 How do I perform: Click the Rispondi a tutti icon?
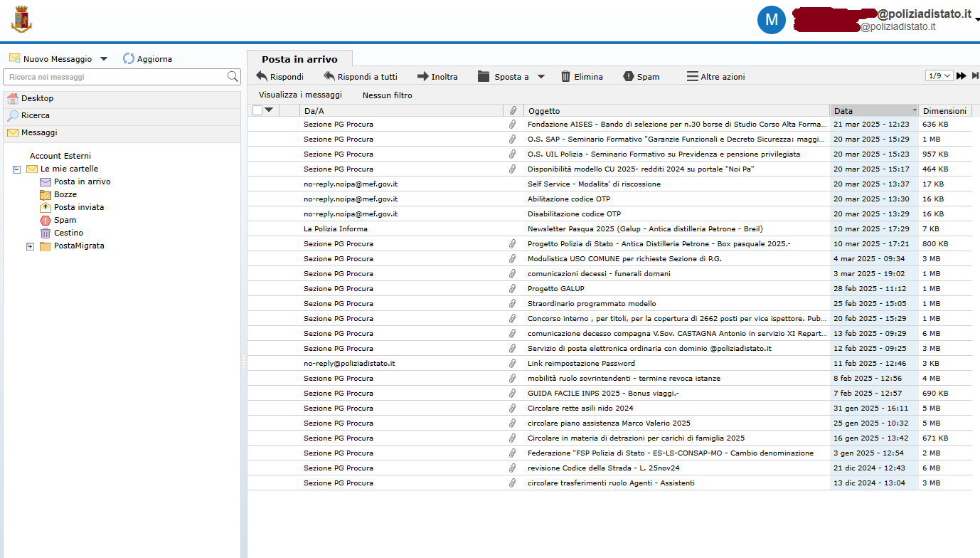tap(329, 76)
